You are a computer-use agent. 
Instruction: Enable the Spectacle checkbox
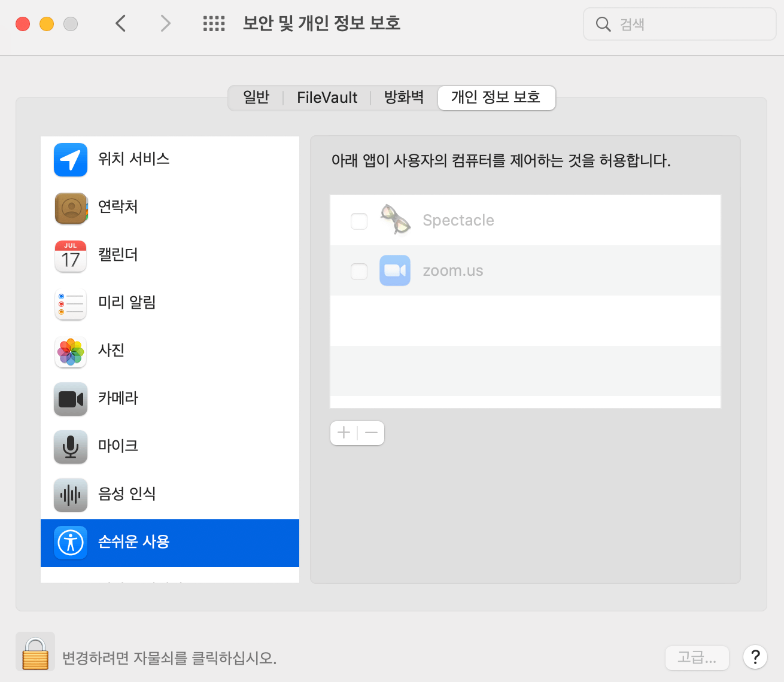tap(358, 220)
